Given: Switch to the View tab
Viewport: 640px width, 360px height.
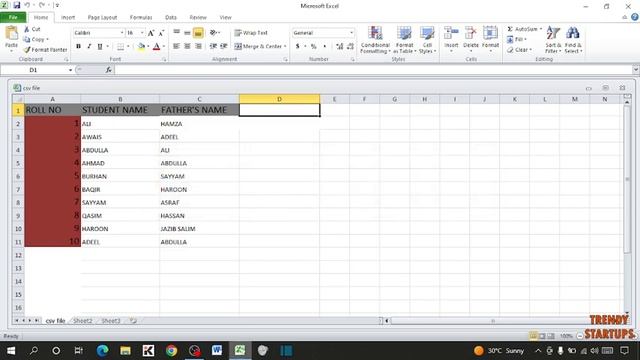Looking at the screenshot, I should (x=225, y=18).
